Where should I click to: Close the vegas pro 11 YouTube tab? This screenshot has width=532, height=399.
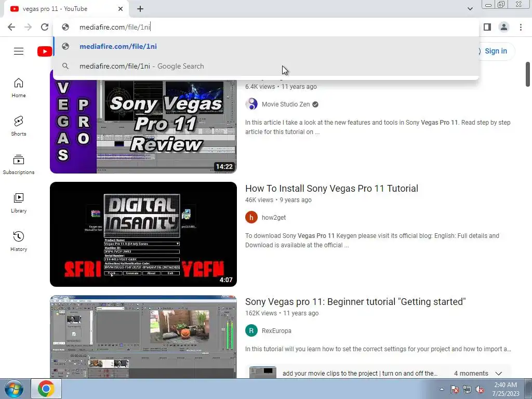point(121,9)
